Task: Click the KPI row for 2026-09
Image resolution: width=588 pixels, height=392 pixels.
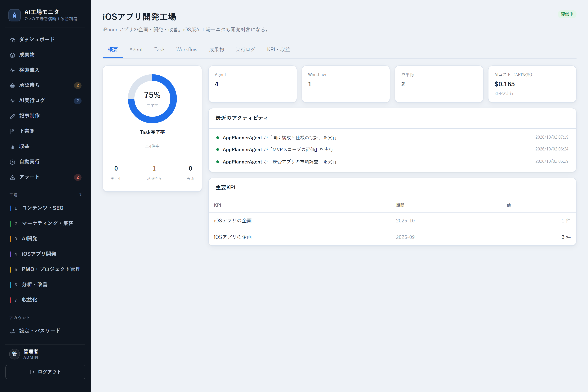Action: coord(392,237)
